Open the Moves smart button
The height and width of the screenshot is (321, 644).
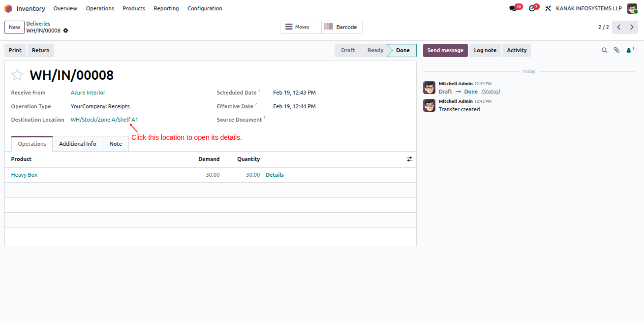point(301,27)
